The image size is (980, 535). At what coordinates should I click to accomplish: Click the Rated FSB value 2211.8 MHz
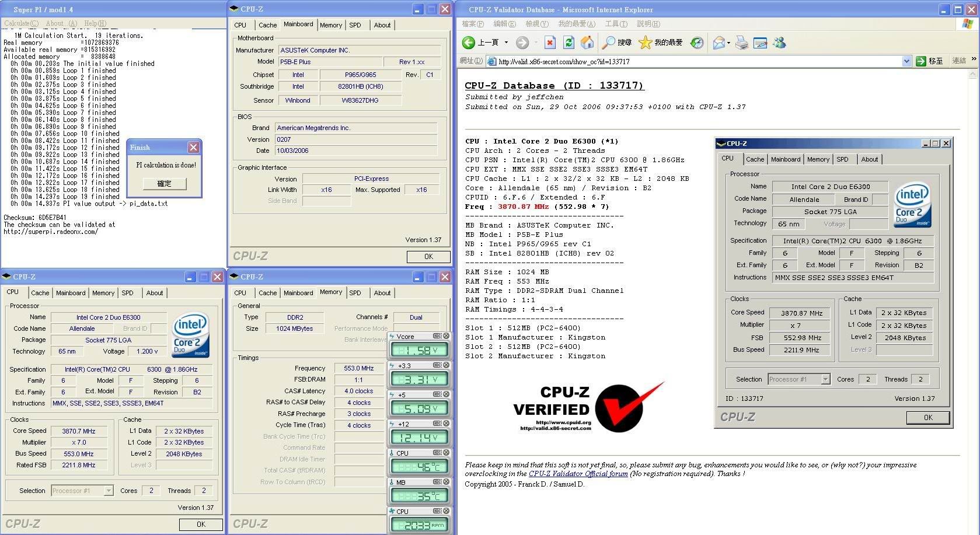79,465
